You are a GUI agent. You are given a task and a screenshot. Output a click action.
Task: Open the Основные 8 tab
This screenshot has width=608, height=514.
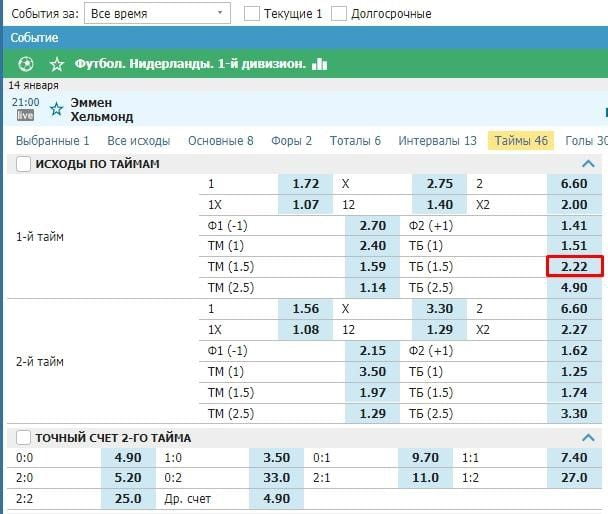tap(221, 141)
